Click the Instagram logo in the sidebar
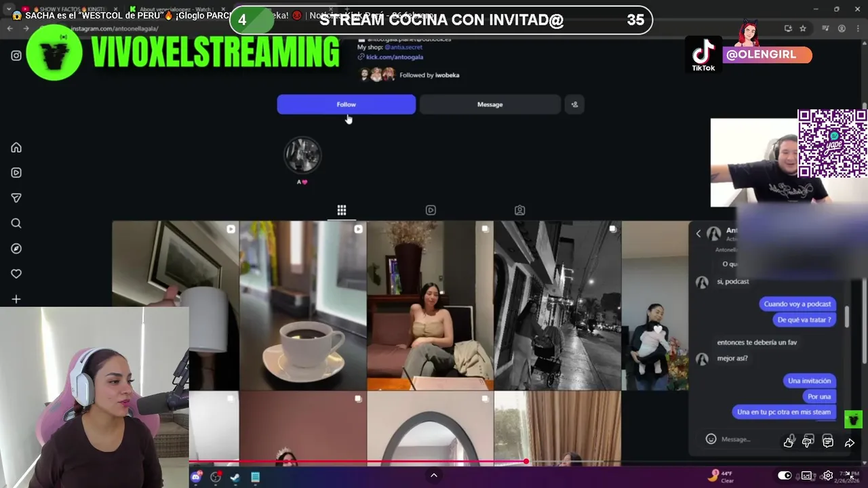This screenshot has width=868, height=488. click(x=16, y=56)
